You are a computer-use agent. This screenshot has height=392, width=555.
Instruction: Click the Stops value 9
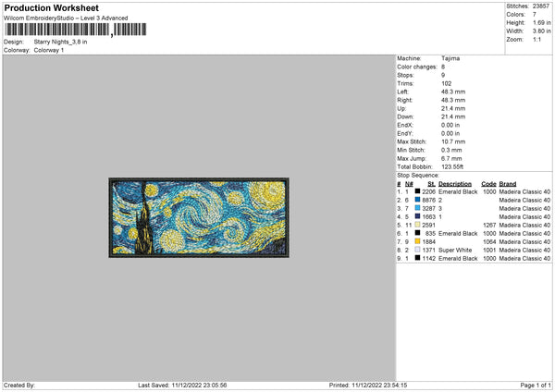(x=443, y=75)
